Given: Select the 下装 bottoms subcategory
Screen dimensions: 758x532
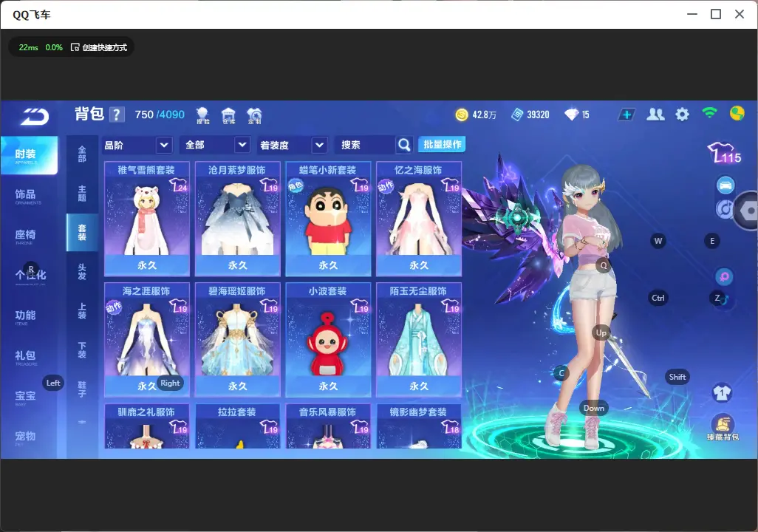Looking at the screenshot, I should 82,349.
